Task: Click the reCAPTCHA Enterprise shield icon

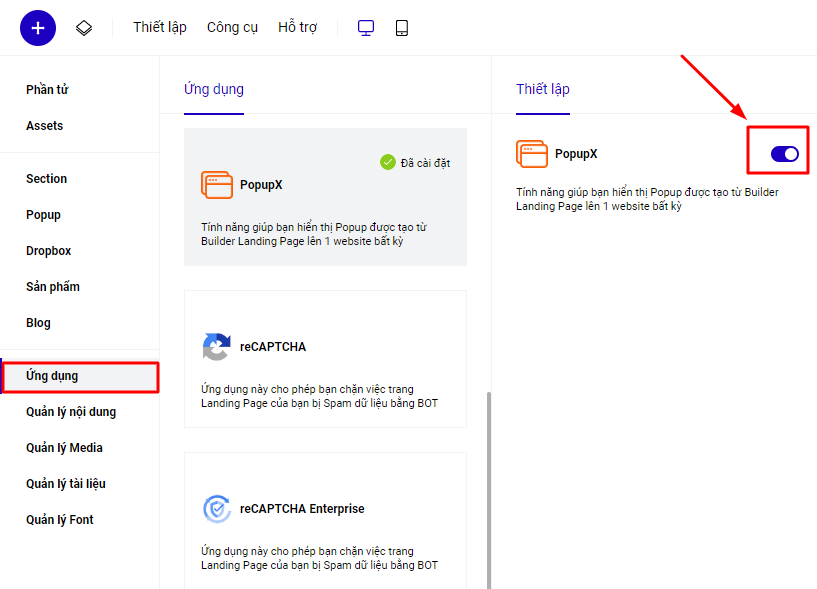Action: [x=216, y=509]
